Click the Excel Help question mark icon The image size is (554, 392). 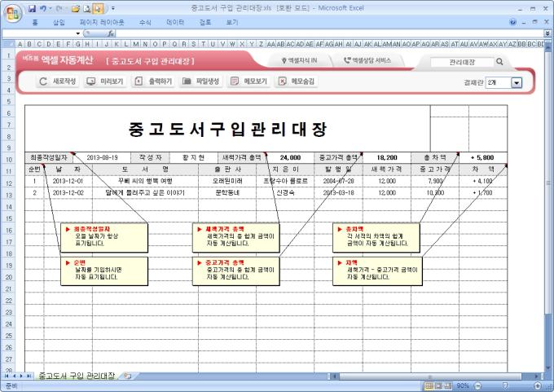[x=512, y=22]
